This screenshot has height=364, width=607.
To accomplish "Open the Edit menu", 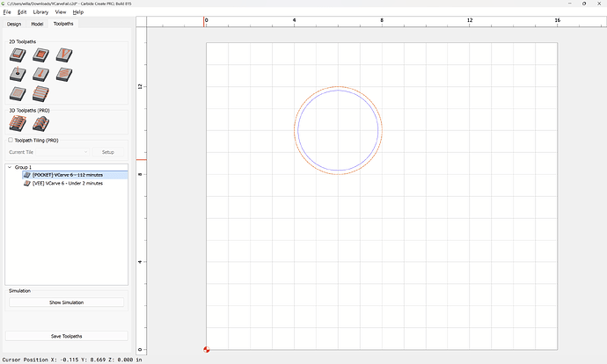I will (x=22, y=12).
